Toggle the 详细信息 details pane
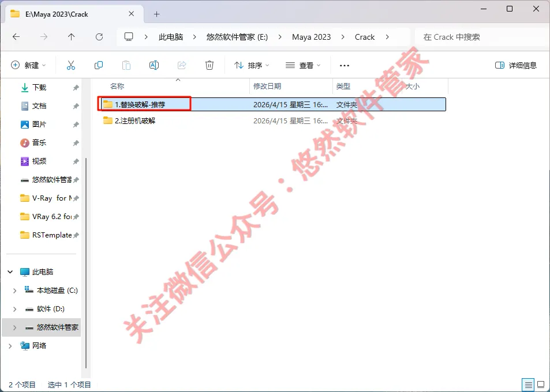The width and height of the screenshot is (550, 392). tap(515, 65)
